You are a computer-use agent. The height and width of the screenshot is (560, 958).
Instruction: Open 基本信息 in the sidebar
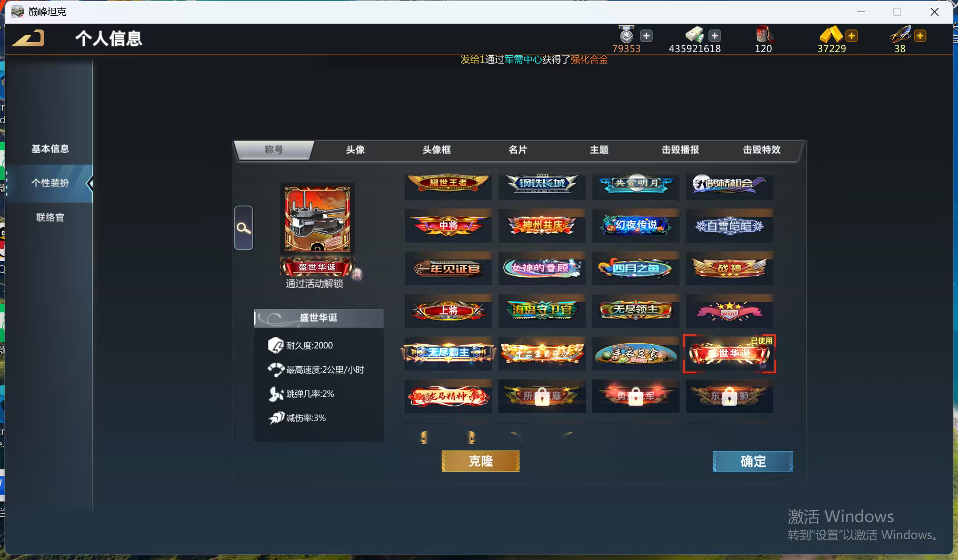pos(50,149)
